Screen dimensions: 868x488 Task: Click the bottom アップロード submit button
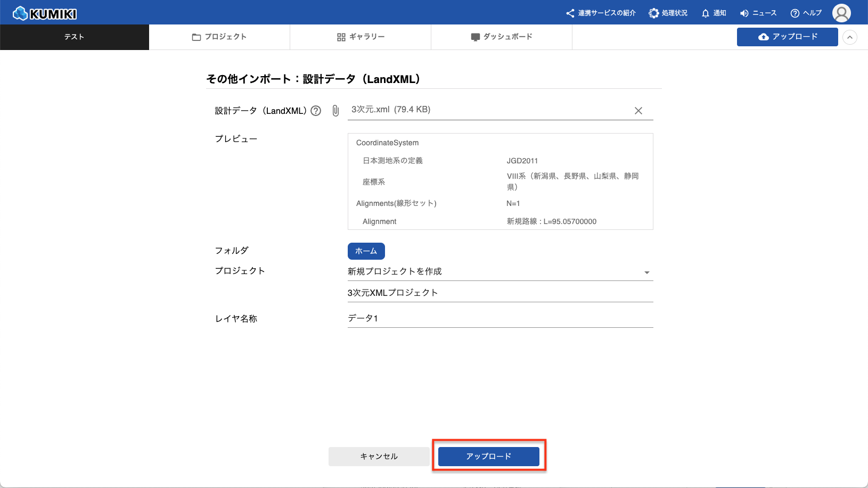(488, 456)
